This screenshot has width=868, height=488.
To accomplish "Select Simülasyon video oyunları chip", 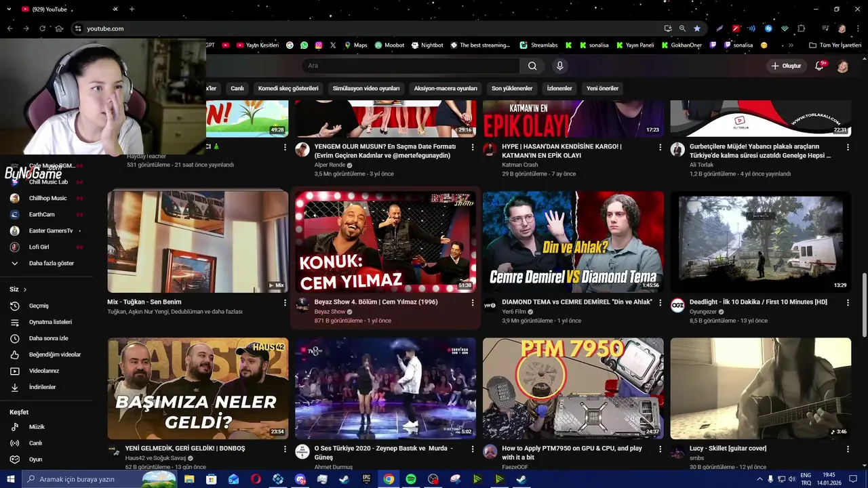I will (366, 88).
